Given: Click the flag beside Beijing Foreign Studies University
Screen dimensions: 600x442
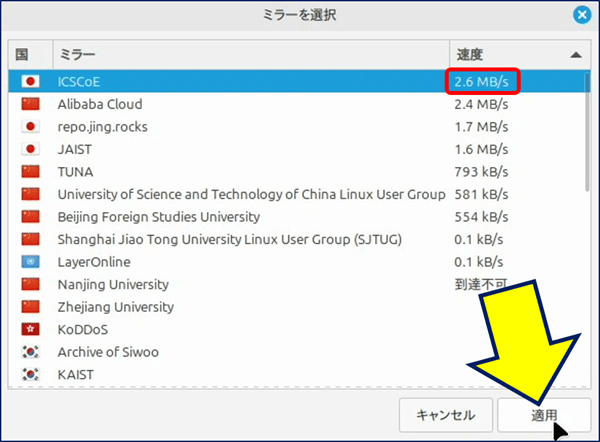Looking at the screenshot, I should [30, 217].
